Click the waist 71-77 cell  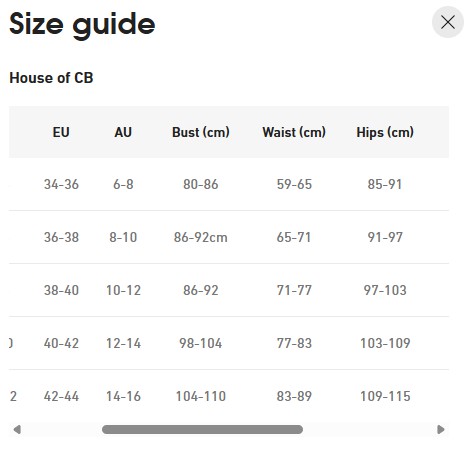[x=294, y=290]
